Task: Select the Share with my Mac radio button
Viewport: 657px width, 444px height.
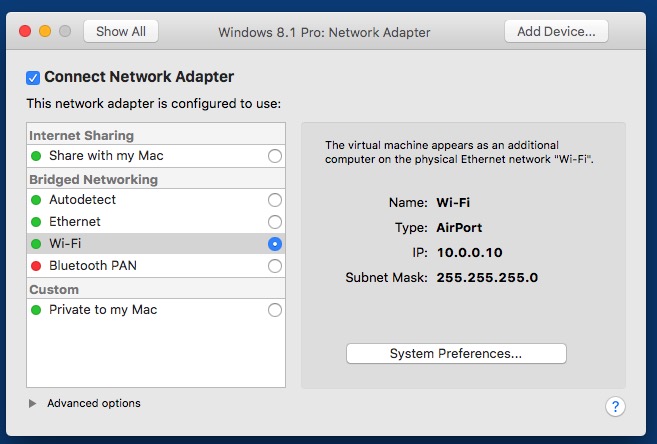Action: [275, 156]
